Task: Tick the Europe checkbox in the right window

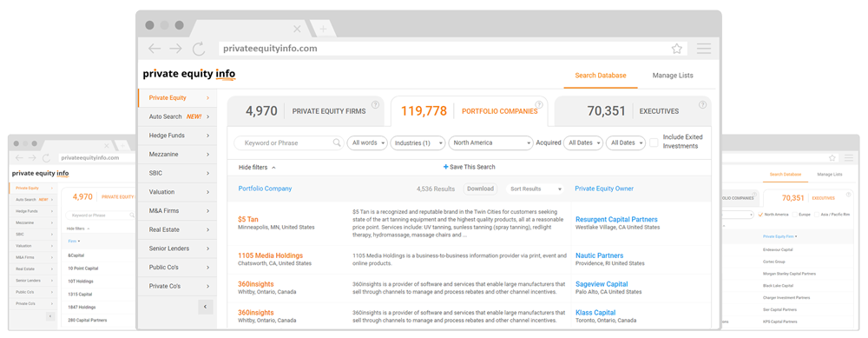Action: (x=795, y=215)
